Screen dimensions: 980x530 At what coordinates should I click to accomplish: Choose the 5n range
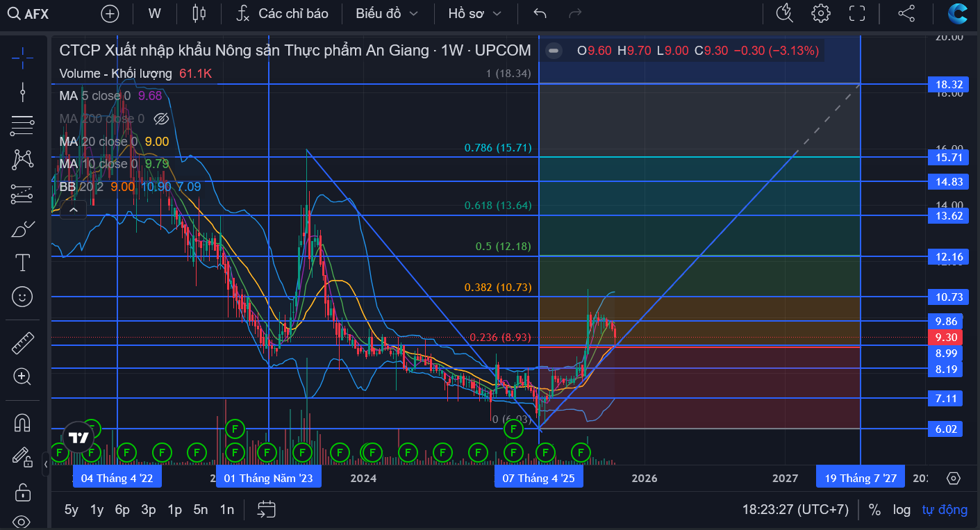(x=201, y=510)
